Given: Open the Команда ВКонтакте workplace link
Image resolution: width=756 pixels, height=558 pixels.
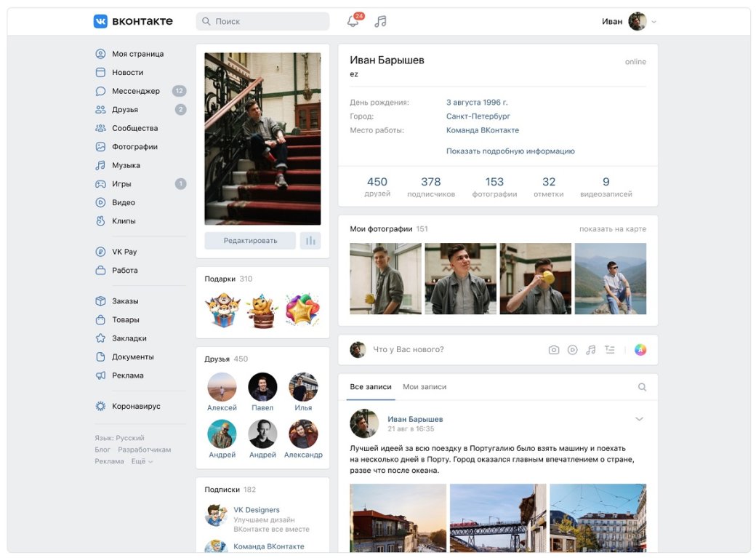Looking at the screenshot, I should pos(483,130).
